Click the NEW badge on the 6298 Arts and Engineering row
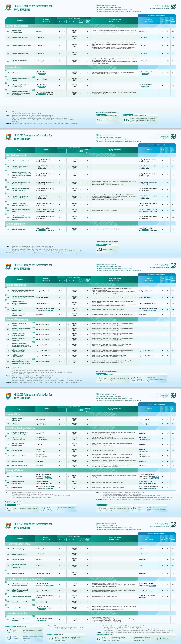The image size is (181, 644). click(x=33, y=90)
